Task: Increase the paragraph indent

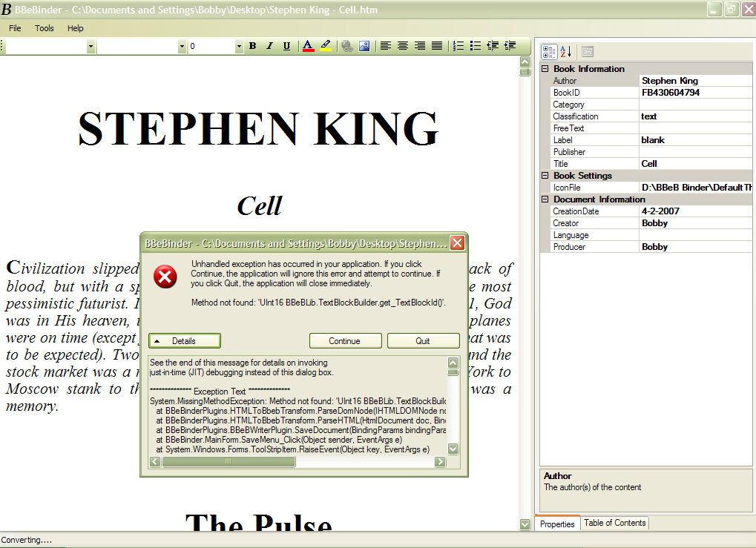Action: pos(510,46)
